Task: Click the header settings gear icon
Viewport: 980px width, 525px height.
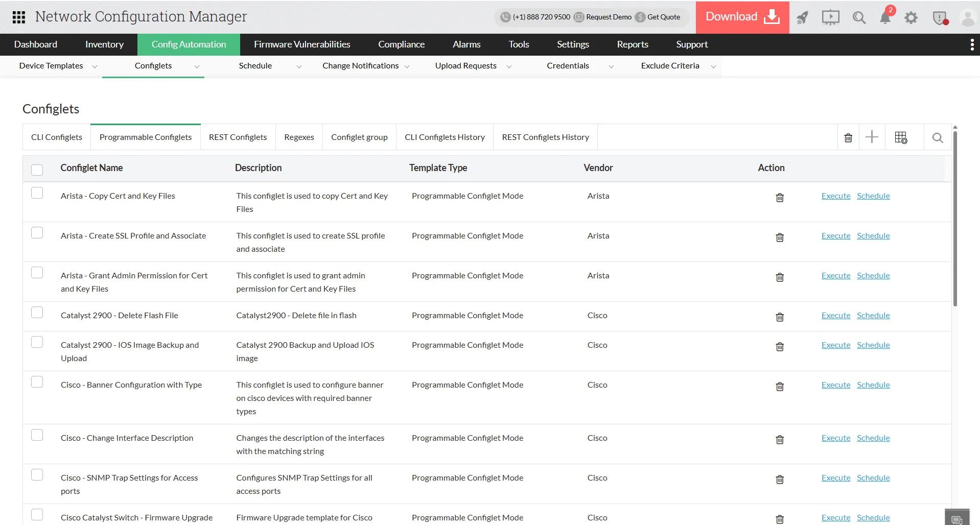Action: 911,17
